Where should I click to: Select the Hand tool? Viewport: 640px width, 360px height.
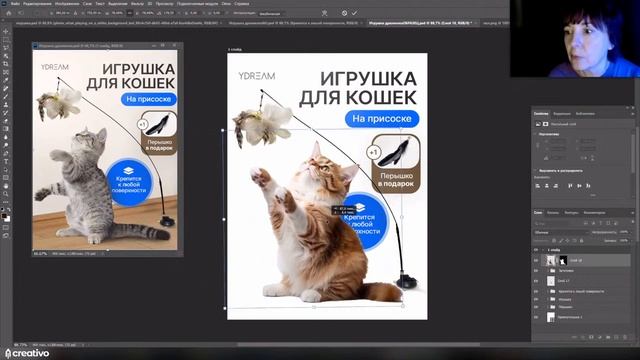click(x=6, y=186)
